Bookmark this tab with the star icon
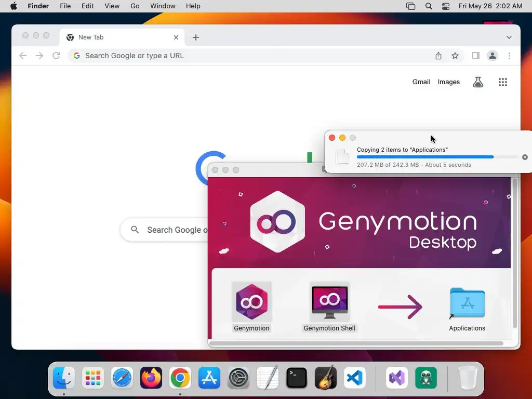 [455, 56]
